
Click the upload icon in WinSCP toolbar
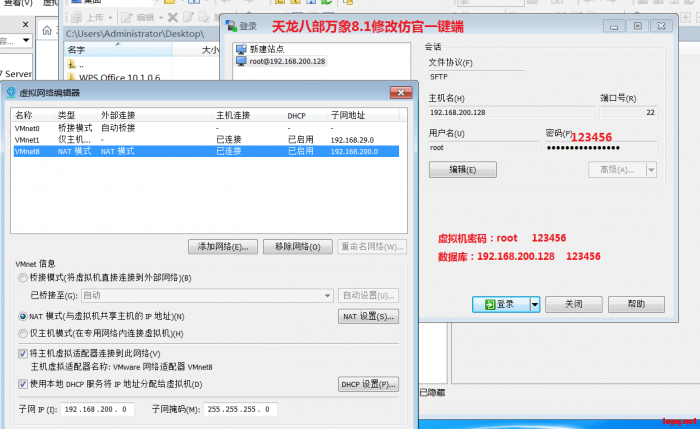tap(77, 17)
